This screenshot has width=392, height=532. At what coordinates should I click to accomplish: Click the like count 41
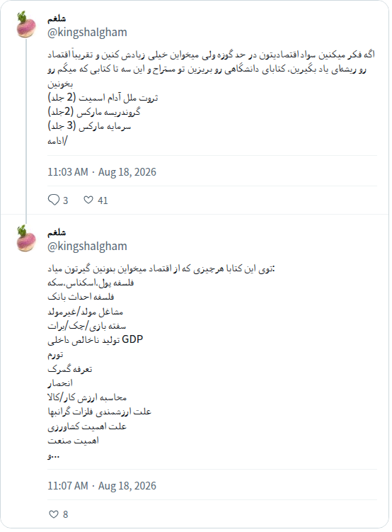103,200
